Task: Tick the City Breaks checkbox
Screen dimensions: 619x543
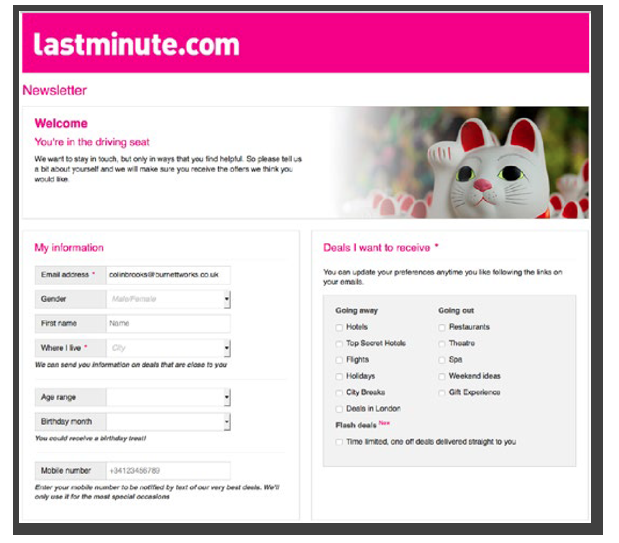Action: tap(340, 393)
